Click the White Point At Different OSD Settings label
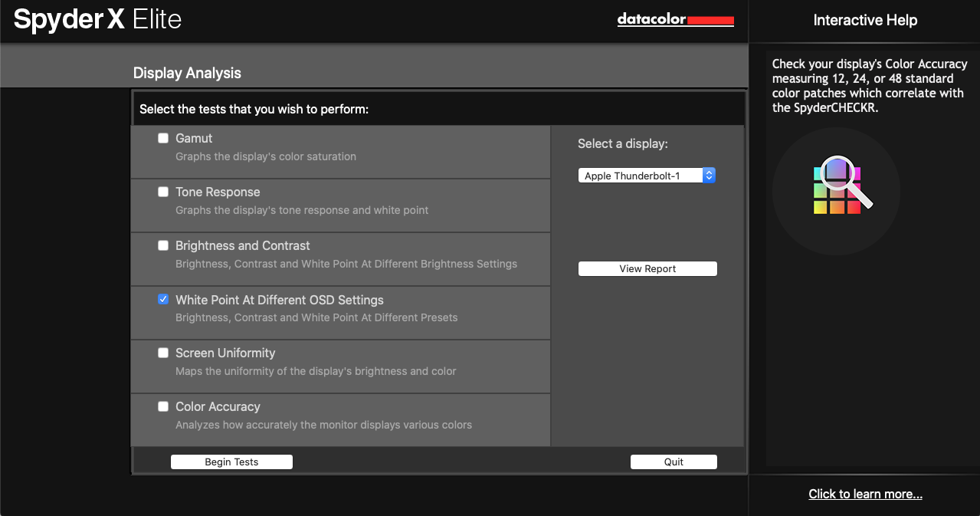Viewport: 980px width, 516px height. (280, 300)
